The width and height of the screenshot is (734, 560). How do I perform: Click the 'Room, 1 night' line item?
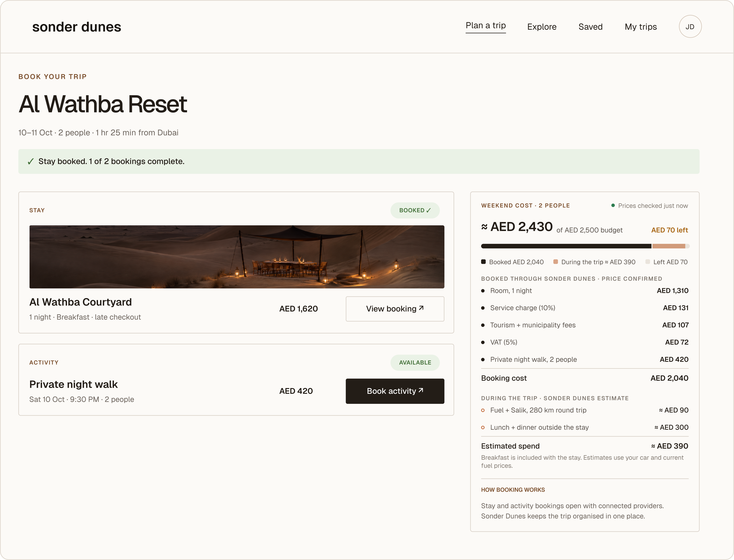[585, 291]
